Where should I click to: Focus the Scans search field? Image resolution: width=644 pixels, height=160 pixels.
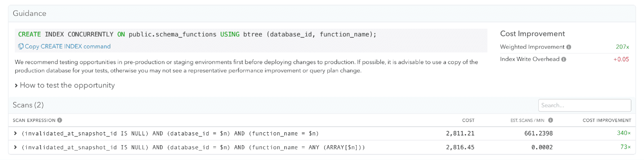click(x=584, y=105)
